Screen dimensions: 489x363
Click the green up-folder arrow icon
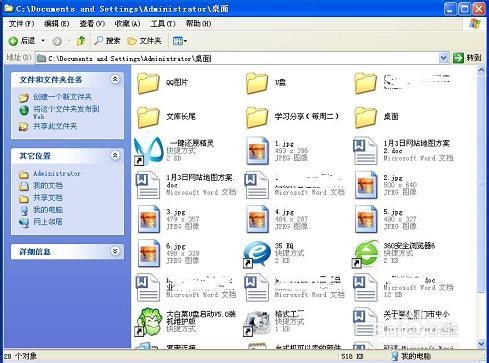80,41
